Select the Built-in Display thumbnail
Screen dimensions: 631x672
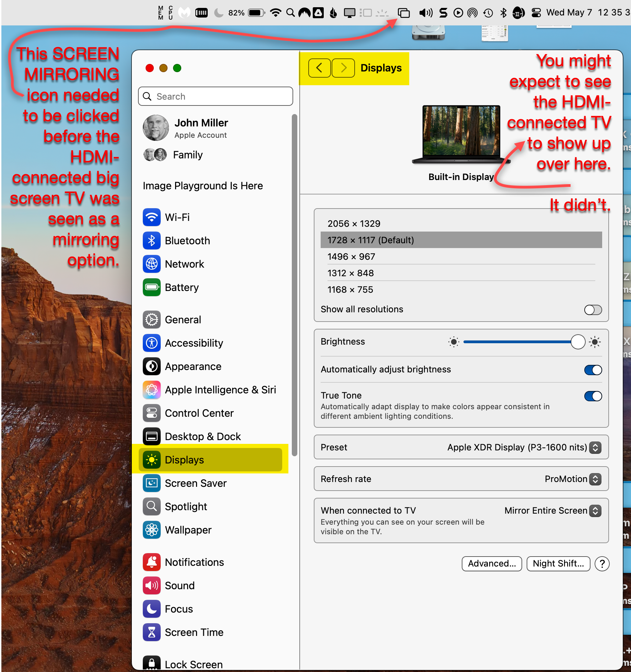coord(461,135)
